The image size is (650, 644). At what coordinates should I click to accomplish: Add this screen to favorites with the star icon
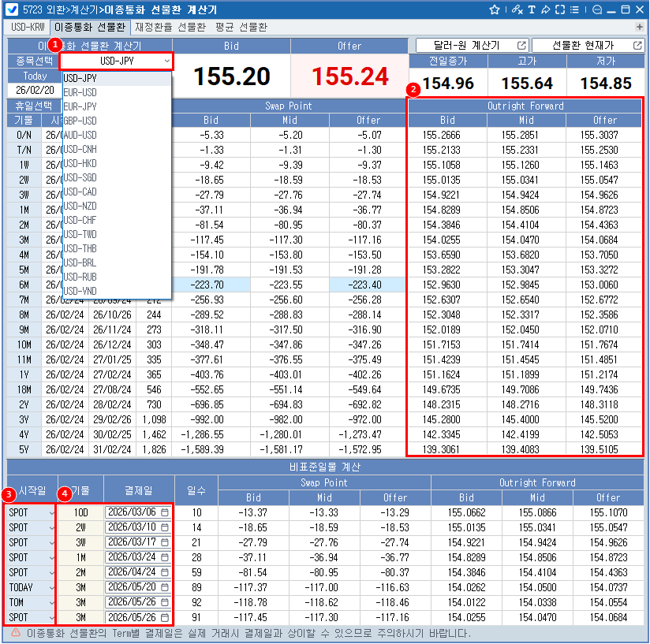[x=495, y=10]
